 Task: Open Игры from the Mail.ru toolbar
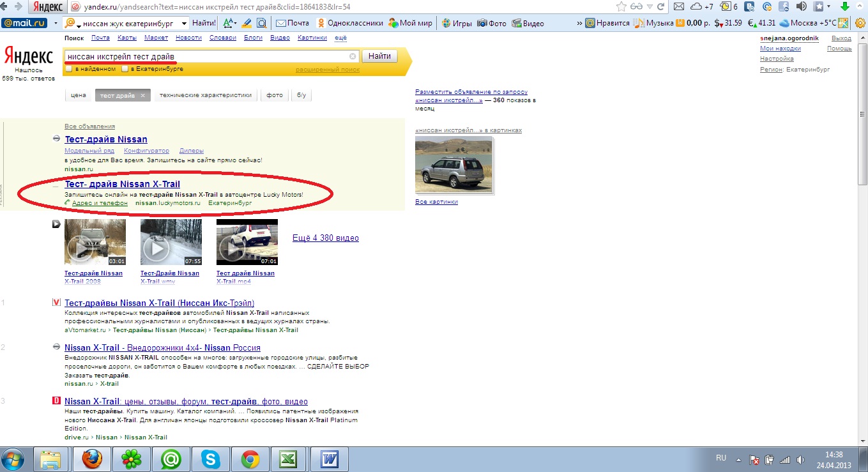click(x=456, y=23)
